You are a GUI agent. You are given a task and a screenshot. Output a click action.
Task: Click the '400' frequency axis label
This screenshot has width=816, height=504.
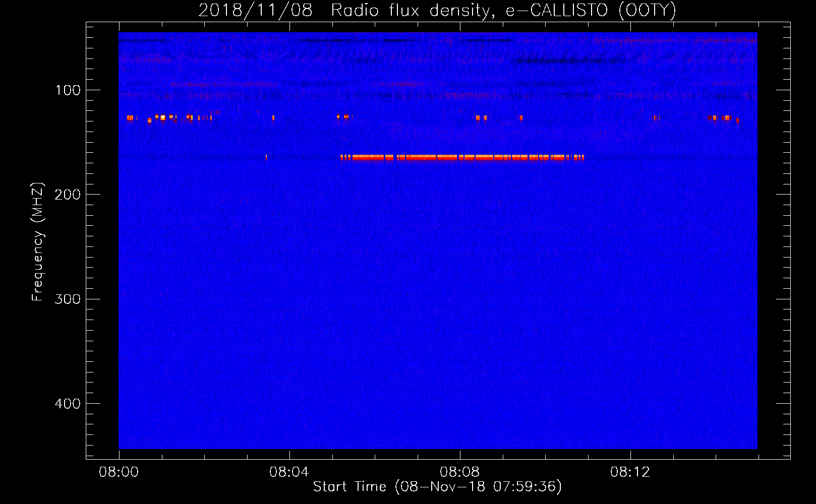click(68, 404)
